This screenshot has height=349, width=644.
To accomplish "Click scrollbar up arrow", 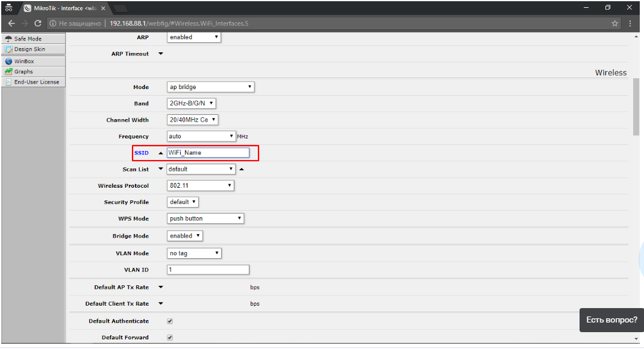I will click(636, 37).
